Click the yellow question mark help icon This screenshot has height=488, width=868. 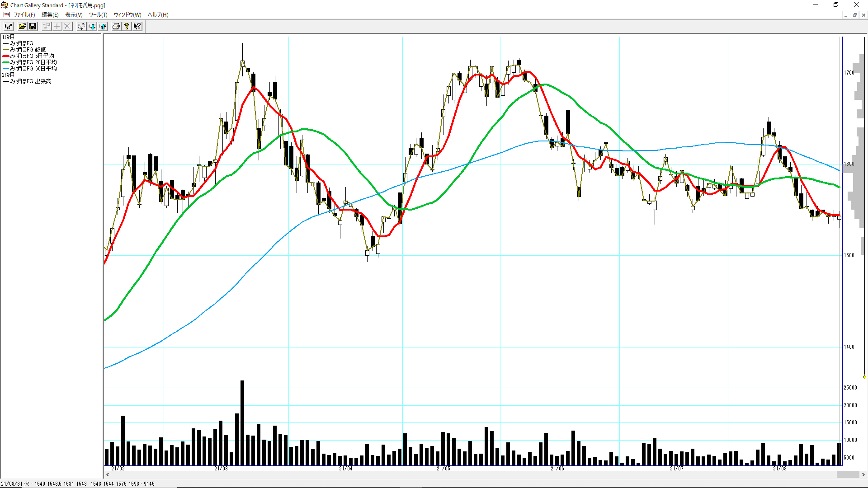coord(127,26)
